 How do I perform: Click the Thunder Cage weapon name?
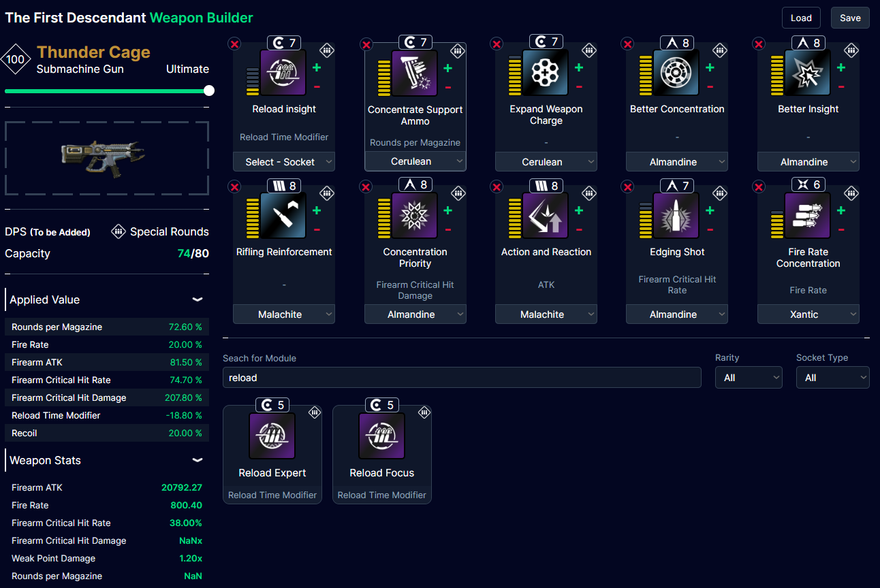point(93,52)
